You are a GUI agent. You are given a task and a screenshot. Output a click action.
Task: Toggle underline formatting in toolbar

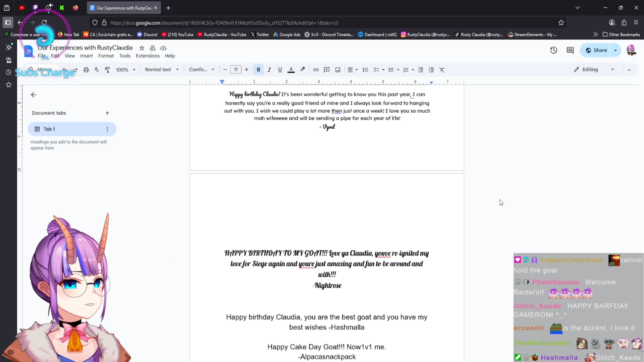pos(280,70)
